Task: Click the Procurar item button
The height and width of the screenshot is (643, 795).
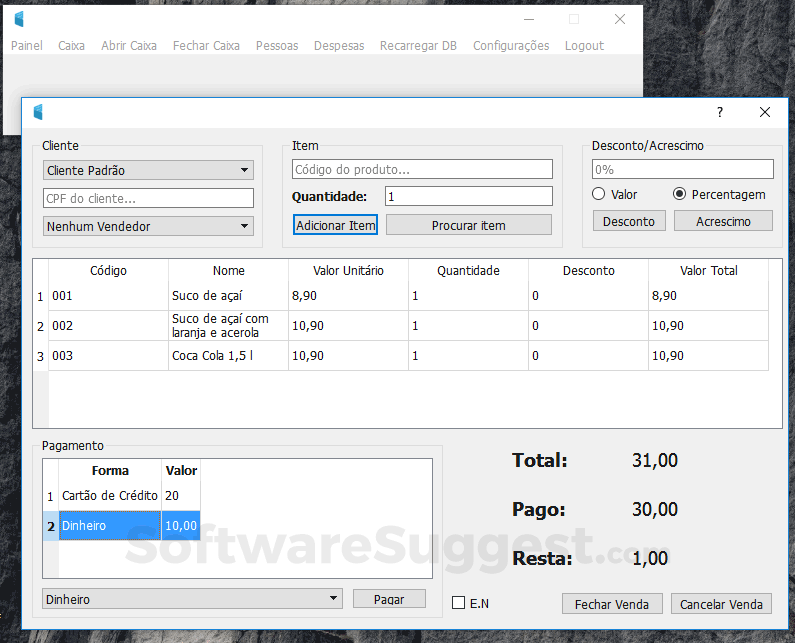Action: [468, 225]
